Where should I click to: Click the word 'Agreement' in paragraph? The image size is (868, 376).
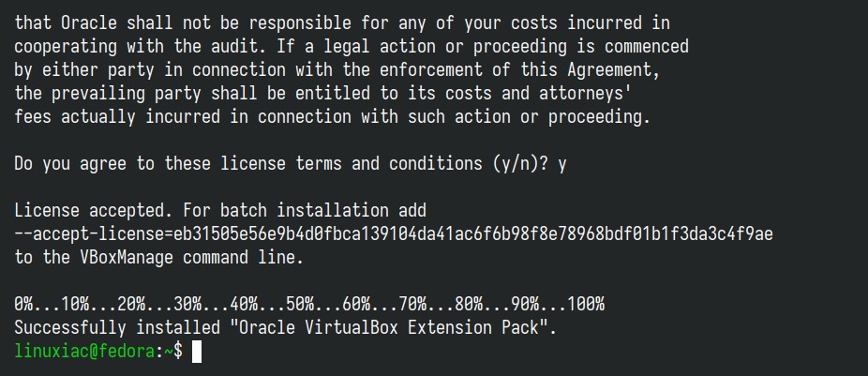point(613,70)
